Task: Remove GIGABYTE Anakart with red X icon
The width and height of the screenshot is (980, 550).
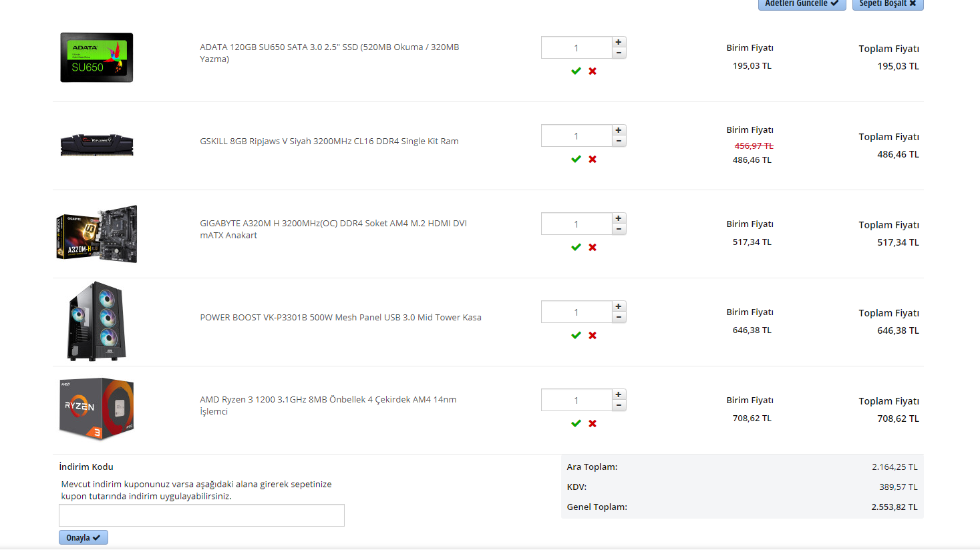Action: click(x=593, y=247)
